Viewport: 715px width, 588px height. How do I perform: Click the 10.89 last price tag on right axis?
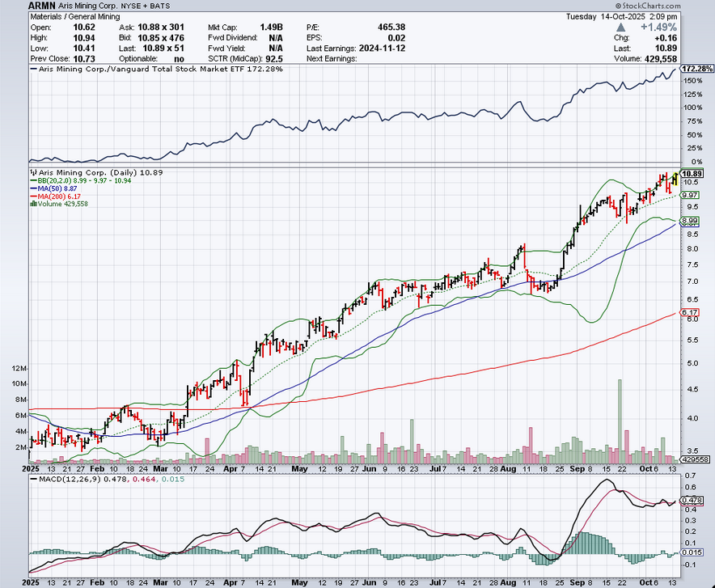click(x=692, y=174)
